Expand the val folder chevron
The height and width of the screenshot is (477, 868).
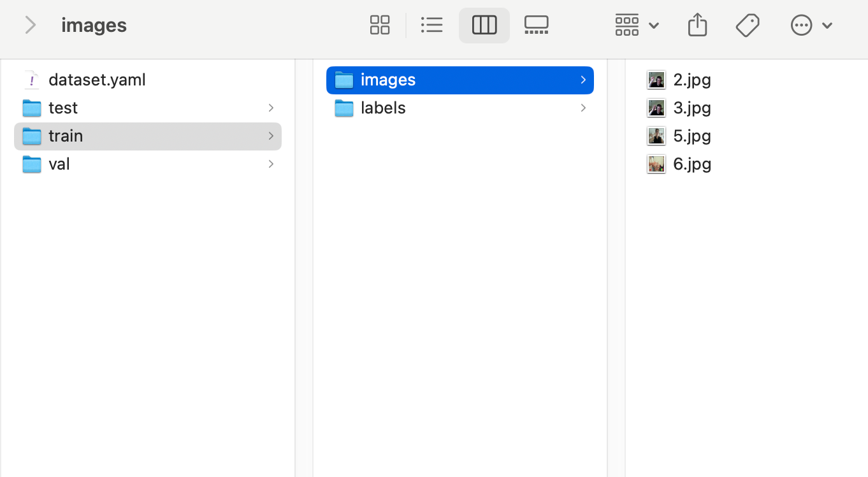[271, 164]
